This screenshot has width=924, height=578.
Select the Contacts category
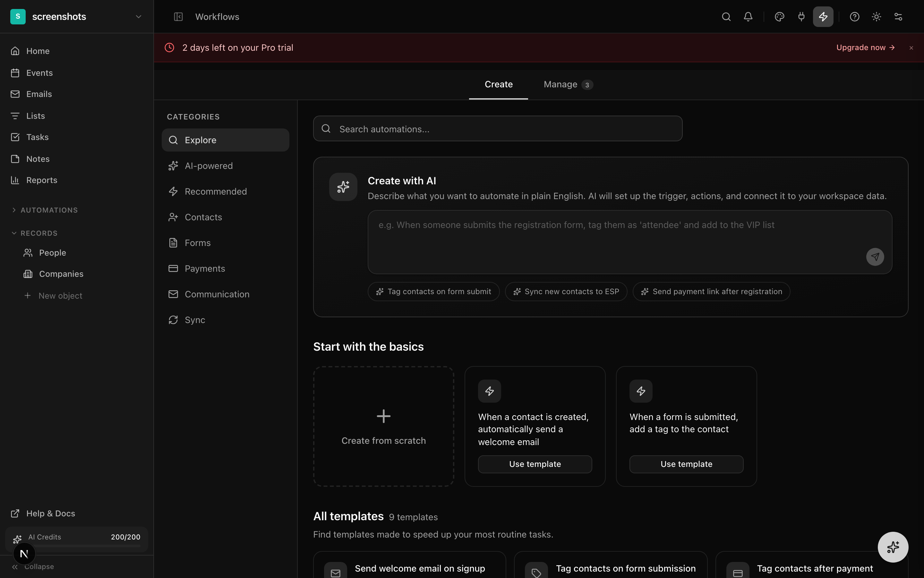[x=225, y=217]
